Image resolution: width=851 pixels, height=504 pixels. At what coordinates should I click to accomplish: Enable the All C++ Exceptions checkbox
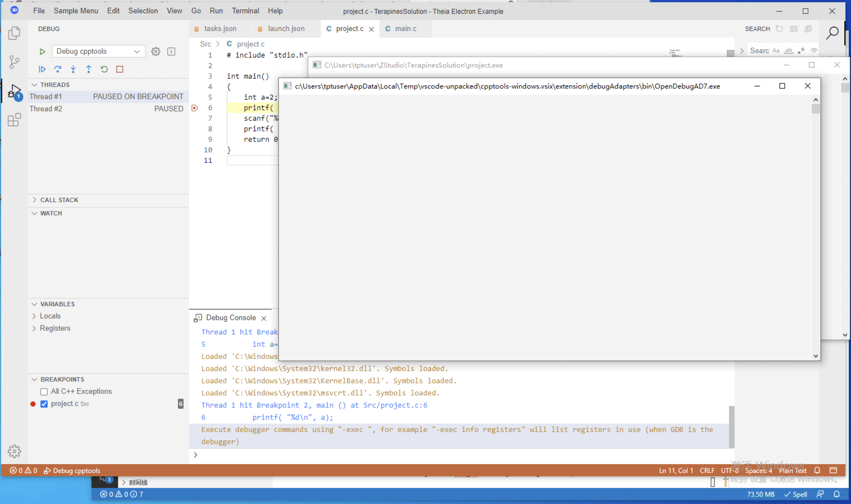[x=44, y=391]
